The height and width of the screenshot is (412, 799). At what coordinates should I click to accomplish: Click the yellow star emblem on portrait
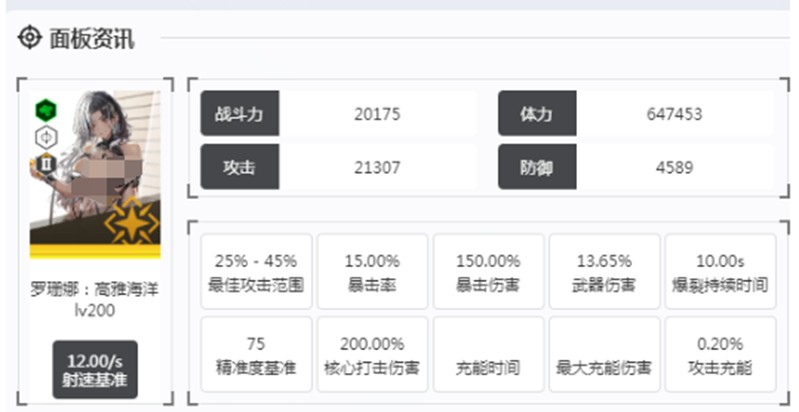click(132, 222)
